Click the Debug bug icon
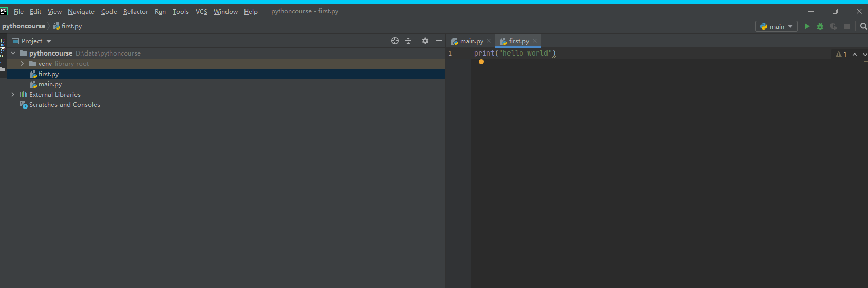The width and height of the screenshot is (868, 288). 820,26
